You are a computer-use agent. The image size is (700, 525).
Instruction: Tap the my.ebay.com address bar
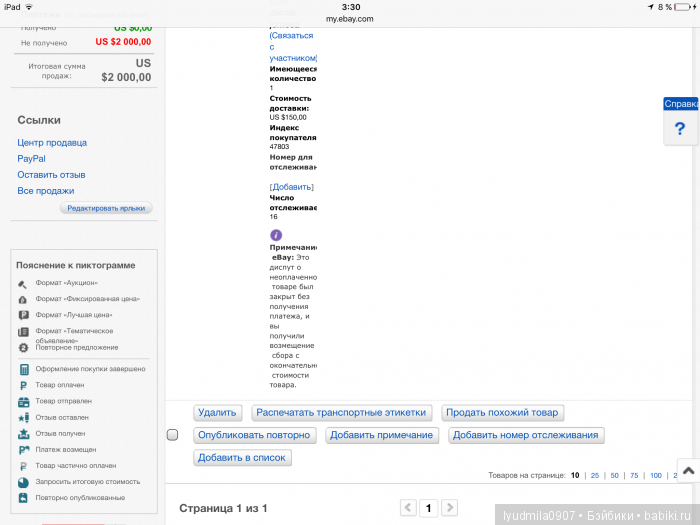coord(350,18)
